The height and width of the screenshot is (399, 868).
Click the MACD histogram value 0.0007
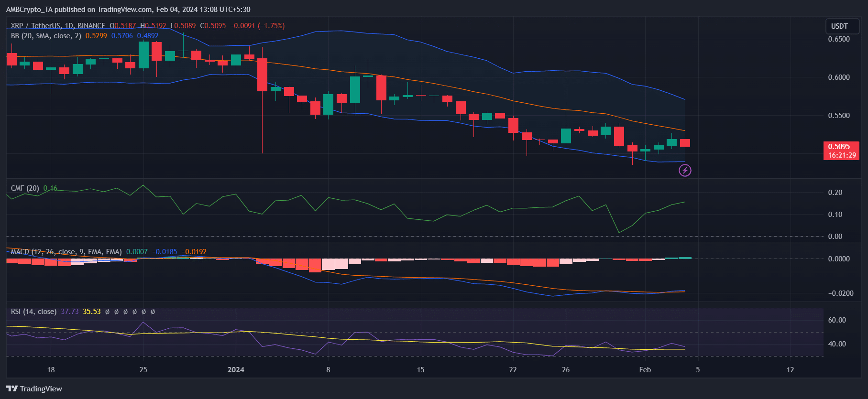(137, 252)
